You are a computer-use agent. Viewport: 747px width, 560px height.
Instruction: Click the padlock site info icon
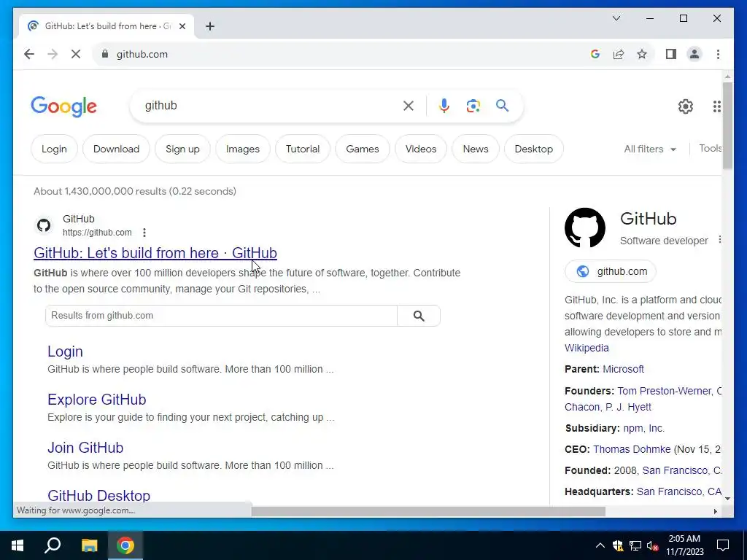click(105, 54)
